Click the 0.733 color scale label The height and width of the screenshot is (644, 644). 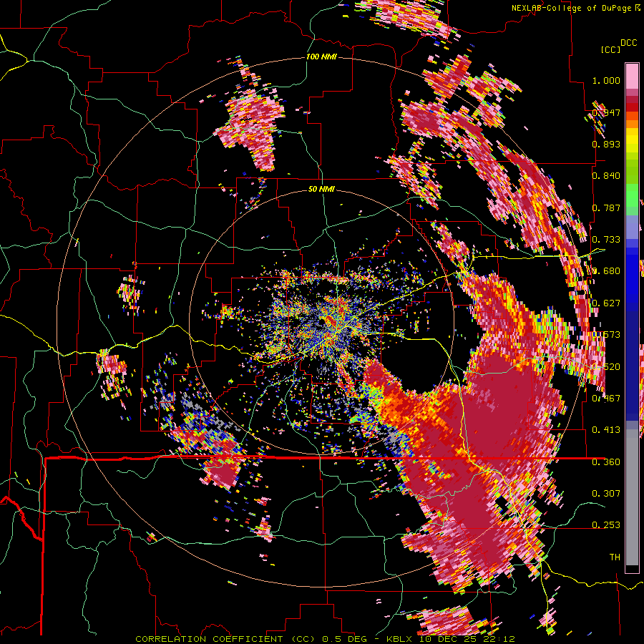606,240
